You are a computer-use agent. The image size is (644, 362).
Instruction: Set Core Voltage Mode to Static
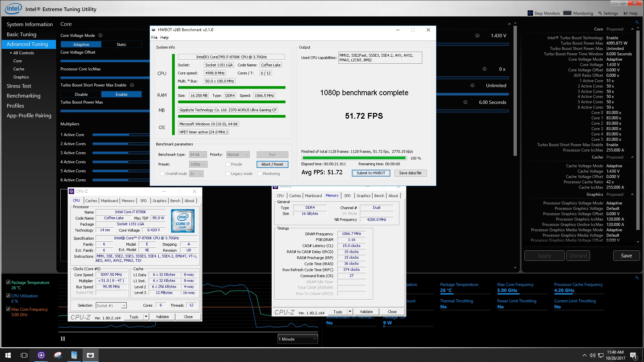121,44
